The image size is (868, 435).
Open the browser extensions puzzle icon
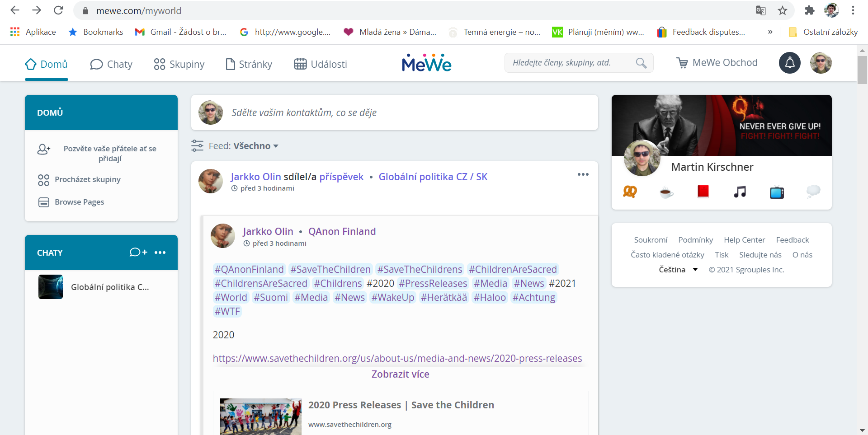click(810, 10)
